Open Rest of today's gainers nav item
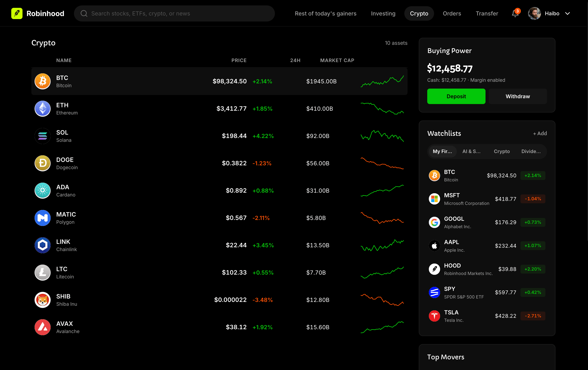Viewport: 588px width, 370px height. point(326,13)
